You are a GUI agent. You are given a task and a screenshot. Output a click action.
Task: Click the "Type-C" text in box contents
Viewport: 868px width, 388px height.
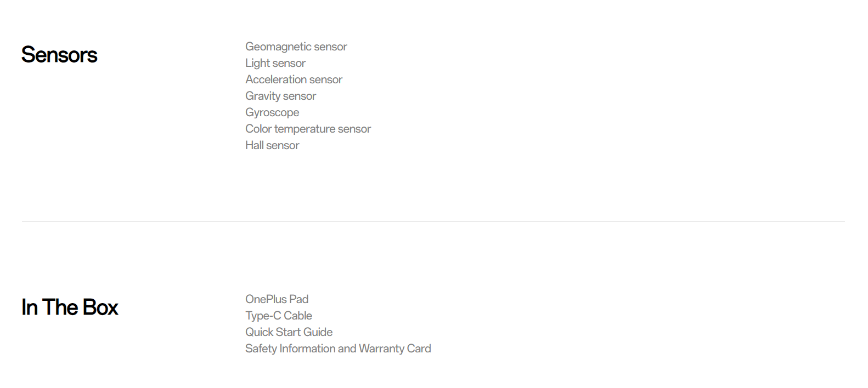tap(263, 316)
